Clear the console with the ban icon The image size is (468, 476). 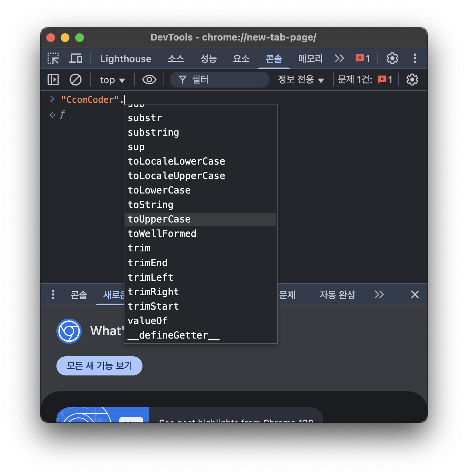(x=75, y=80)
